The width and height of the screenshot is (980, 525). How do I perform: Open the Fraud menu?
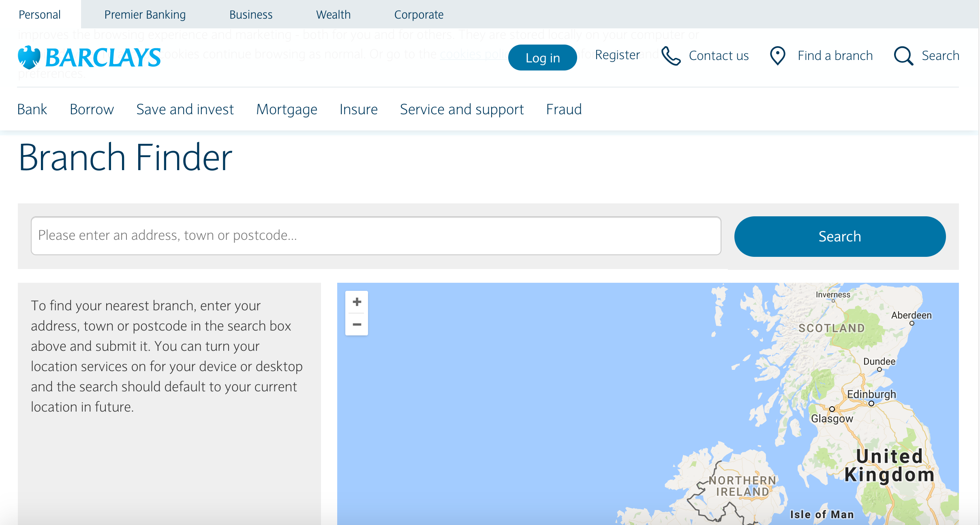pyautogui.click(x=564, y=109)
